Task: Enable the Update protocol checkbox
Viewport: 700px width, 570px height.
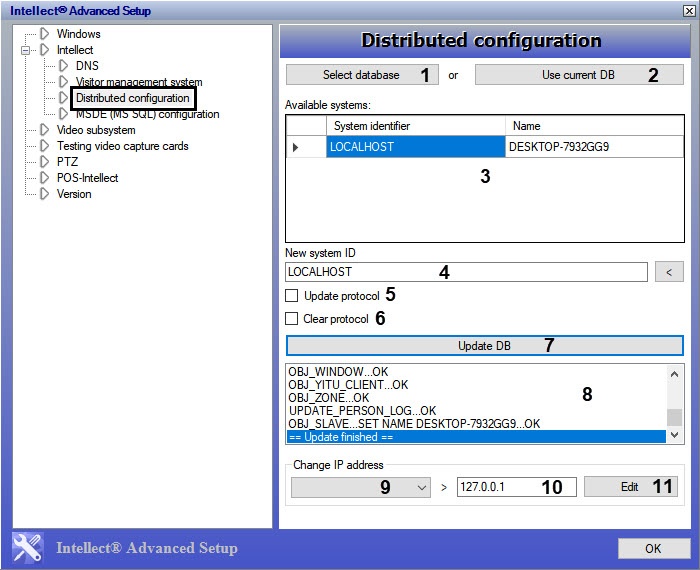Action: (x=292, y=295)
